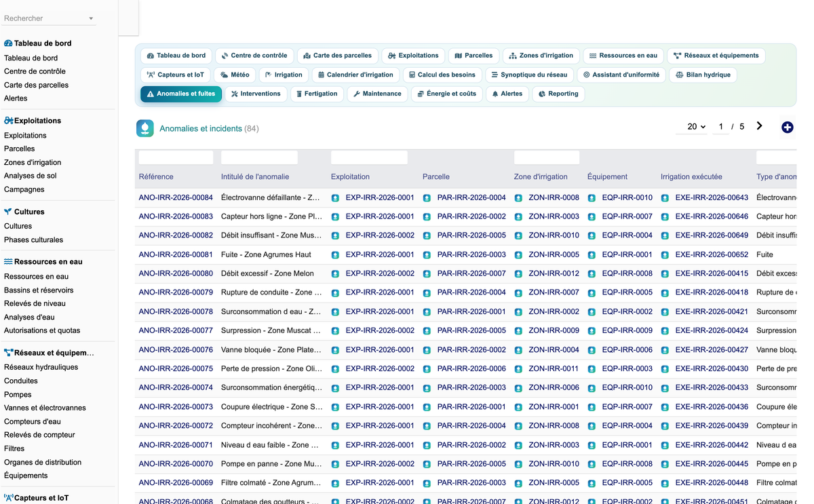814x504 pixels.
Task: Click the icon beside EXE-IRR-2026-00430
Action: coord(665,369)
